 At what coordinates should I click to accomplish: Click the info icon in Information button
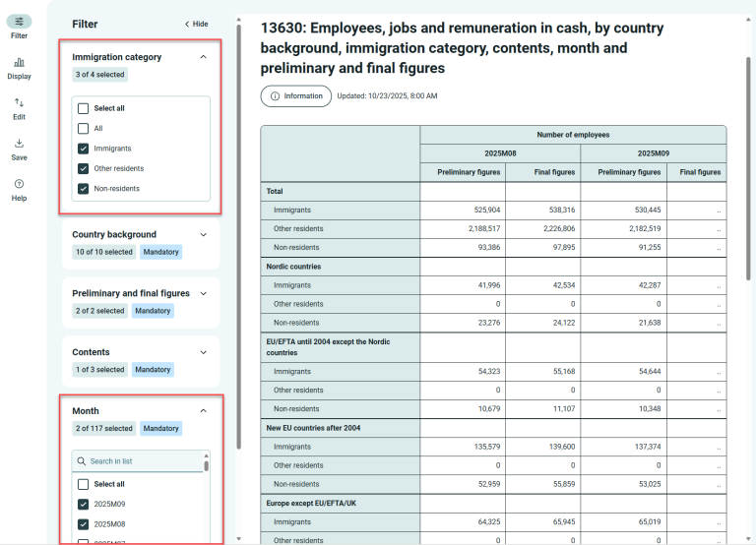coord(276,96)
